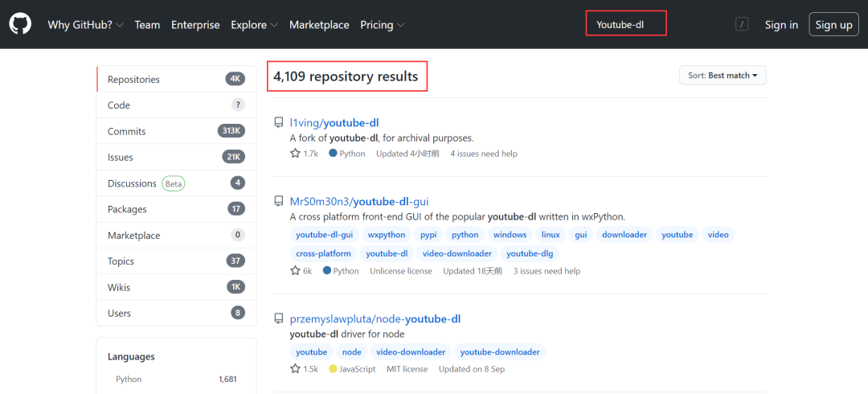Expand the Explore navigation menu
This screenshot has width=868, height=394.
click(255, 25)
